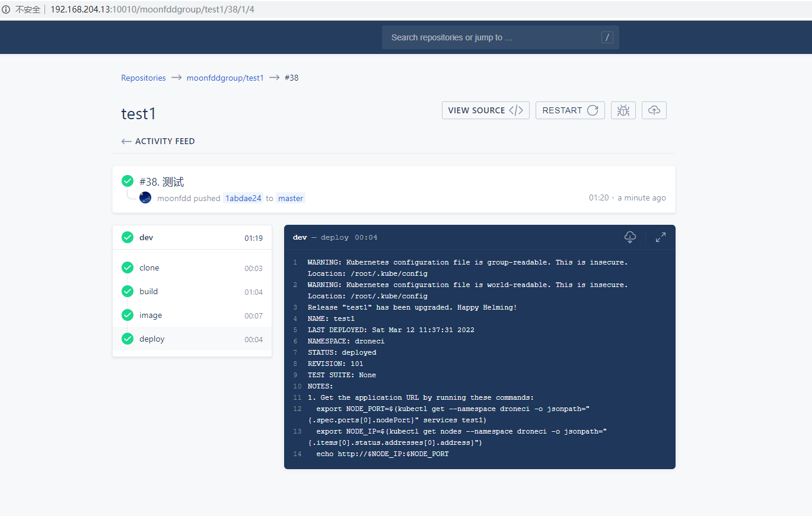Click the build step duration 01:04
The height and width of the screenshot is (516, 812).
coord(253,292)
